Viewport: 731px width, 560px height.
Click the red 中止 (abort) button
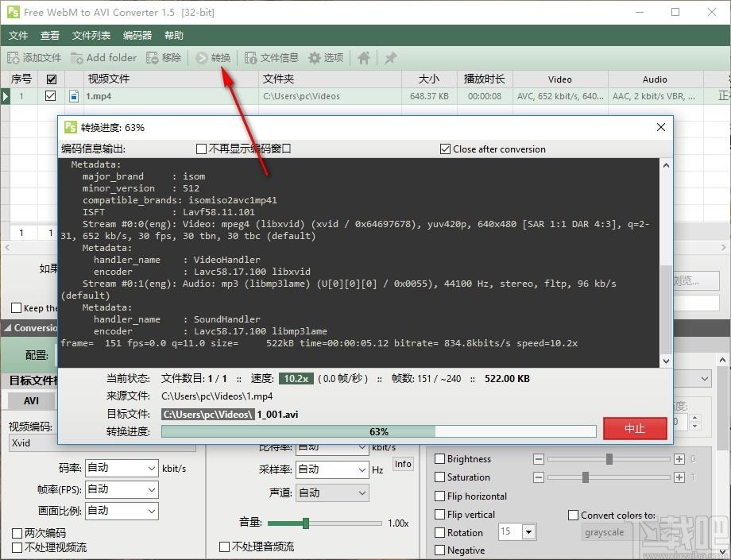[635, 428]
